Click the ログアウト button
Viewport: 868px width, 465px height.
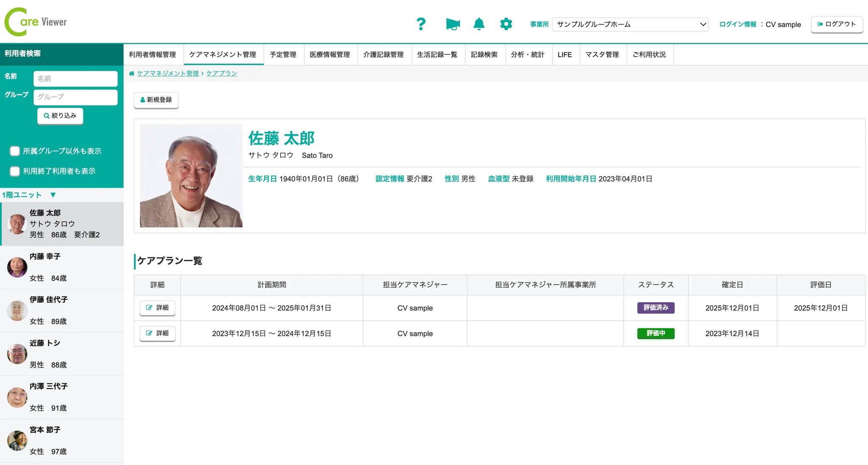837,24
